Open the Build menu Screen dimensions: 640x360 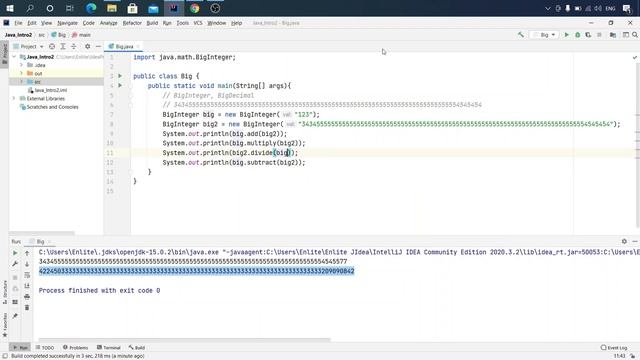click(152, 23)
